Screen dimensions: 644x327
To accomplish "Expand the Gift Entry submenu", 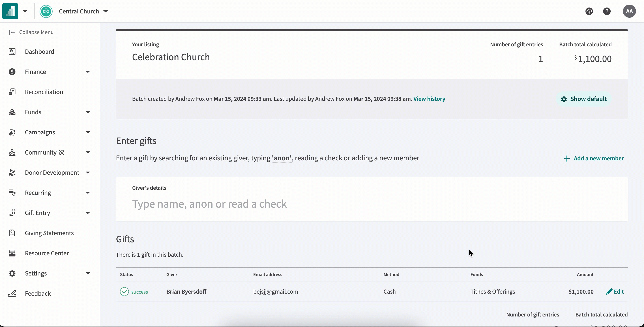I will (x=88, y=213).
